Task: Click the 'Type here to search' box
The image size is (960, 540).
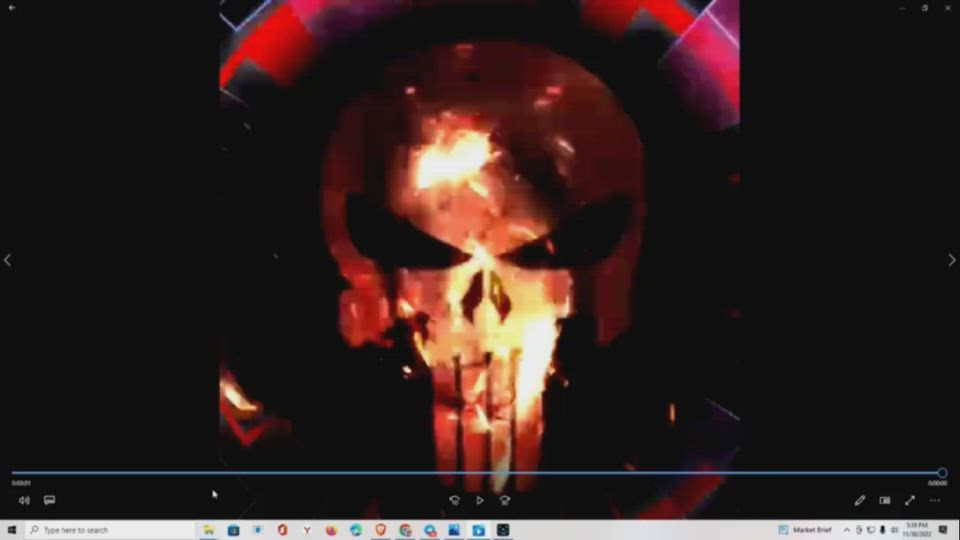Action: click(x=110, y=530)
